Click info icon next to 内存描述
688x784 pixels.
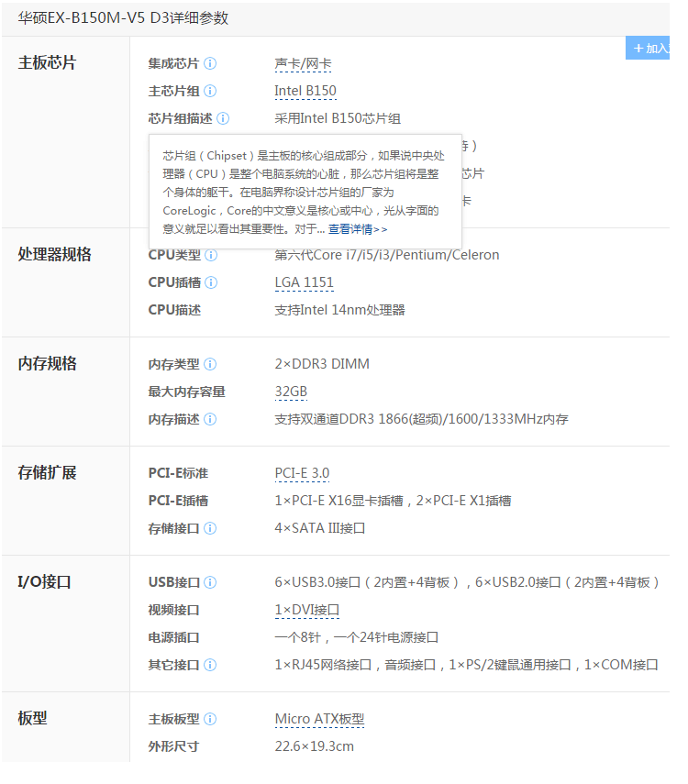click(211, 419)
